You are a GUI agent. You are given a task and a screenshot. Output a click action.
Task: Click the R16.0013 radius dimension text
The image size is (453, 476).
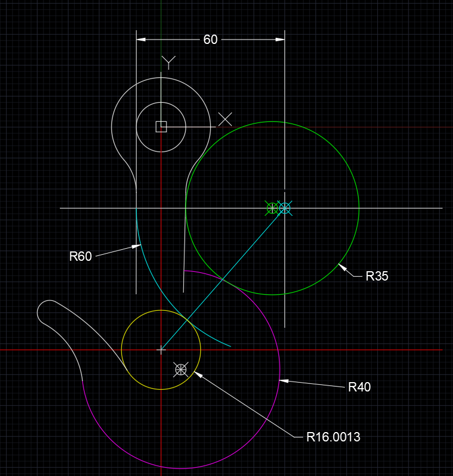pyautogui.click(x=333, y=437)
